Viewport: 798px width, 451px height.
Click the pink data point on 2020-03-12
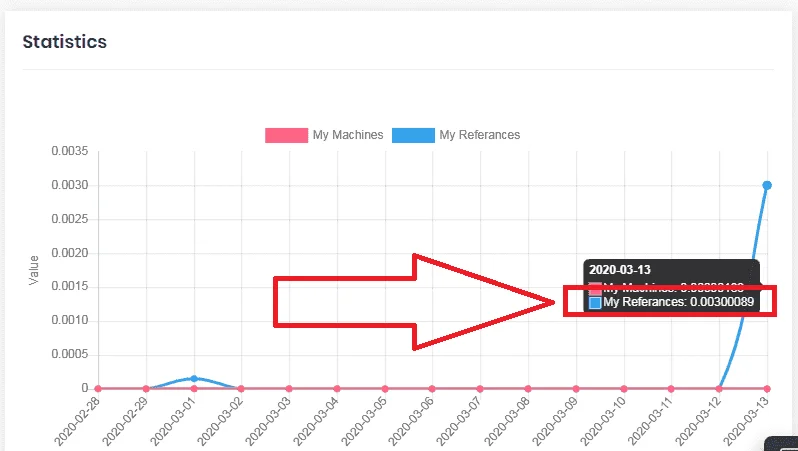tap(719, 388)
